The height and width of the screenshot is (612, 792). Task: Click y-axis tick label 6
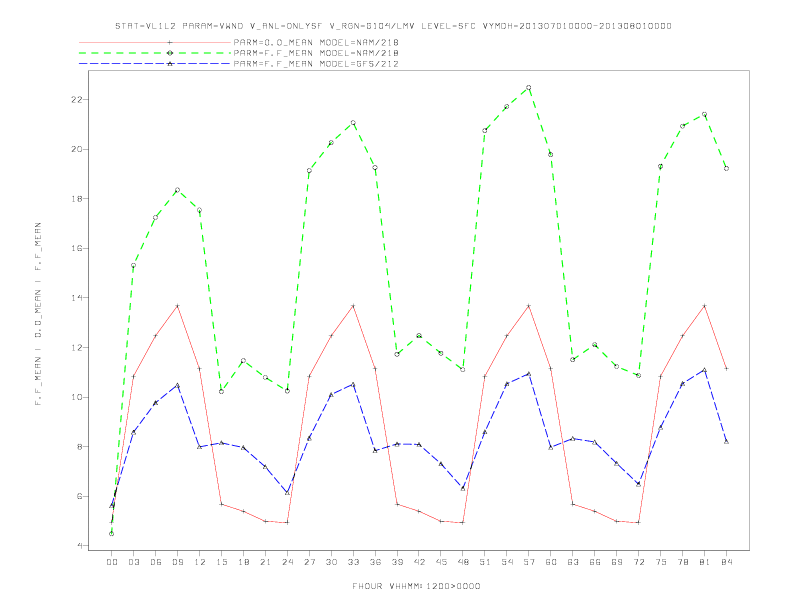79,496
